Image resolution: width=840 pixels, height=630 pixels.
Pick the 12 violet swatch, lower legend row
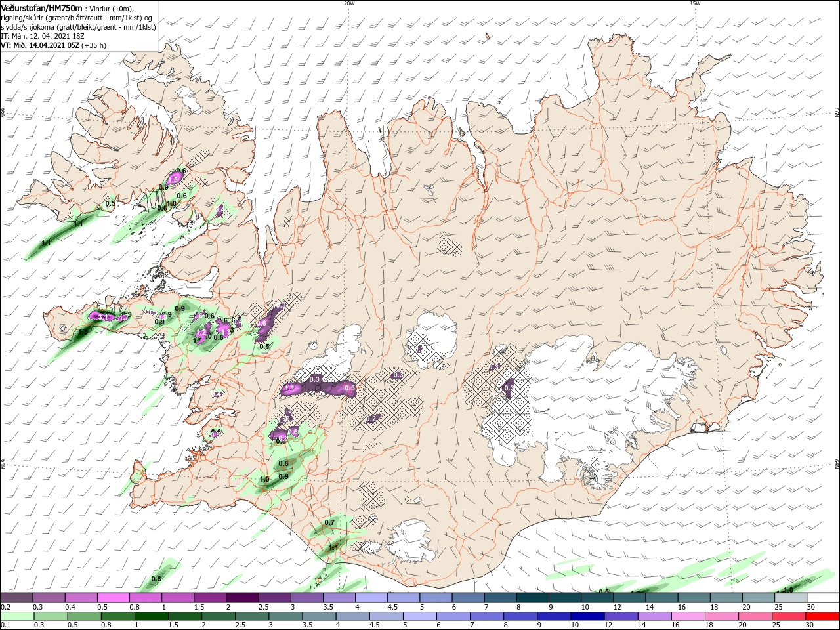click(x=621, y=616)
